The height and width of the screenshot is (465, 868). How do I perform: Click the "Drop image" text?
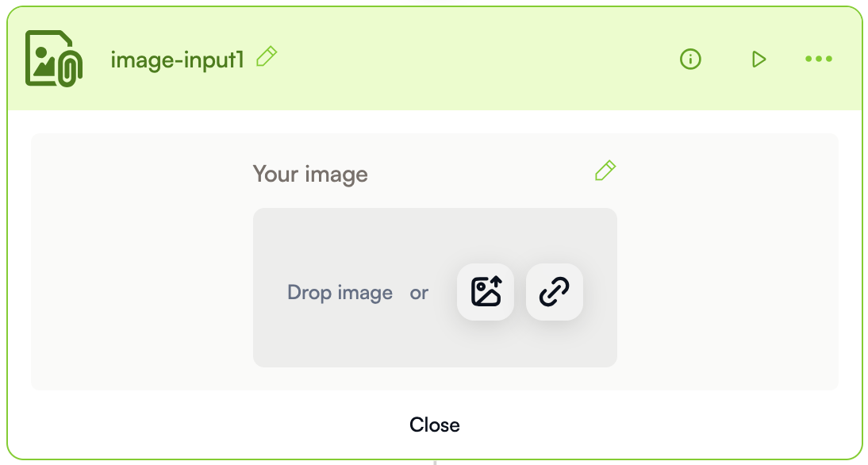pyautogui.click(x=340, y=293)
